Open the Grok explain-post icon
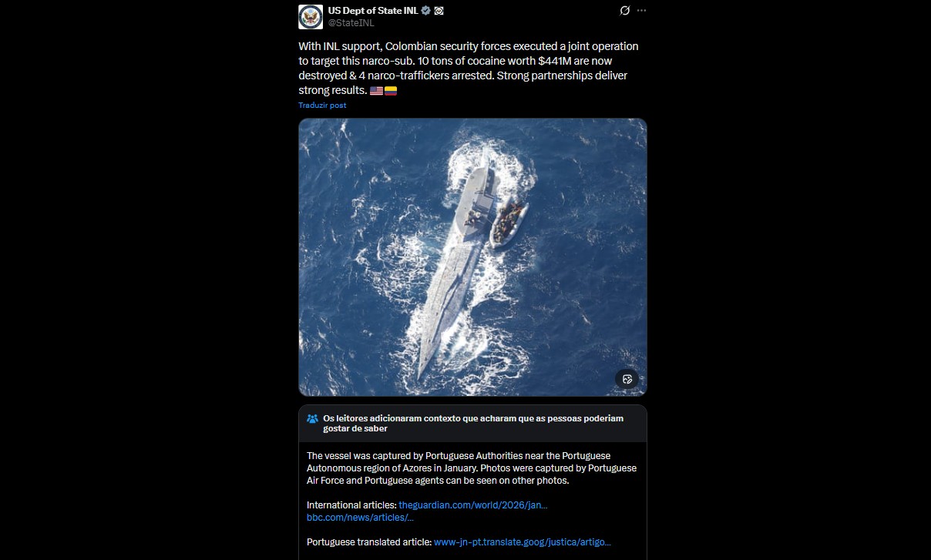 click(x=625, y=11)
